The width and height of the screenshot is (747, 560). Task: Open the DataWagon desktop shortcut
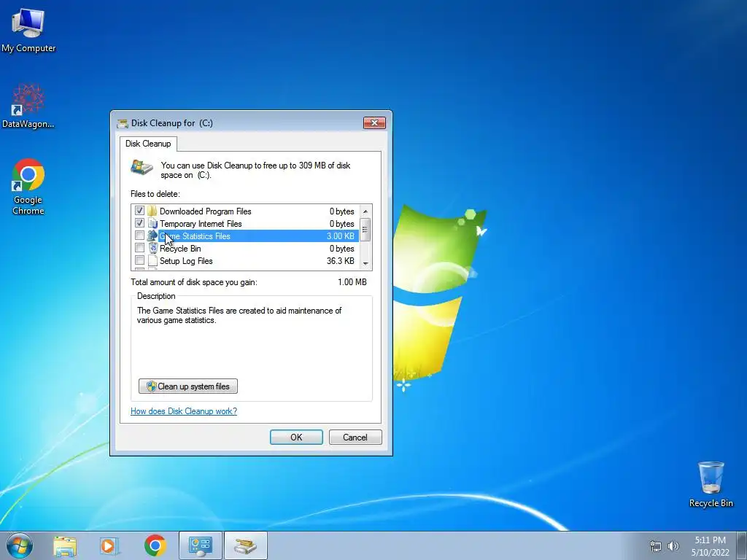(28, 106)
